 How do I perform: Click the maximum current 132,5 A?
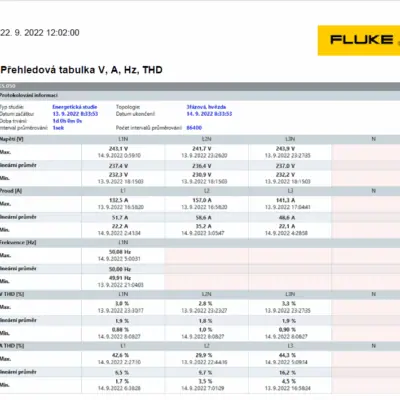point(119,200)
